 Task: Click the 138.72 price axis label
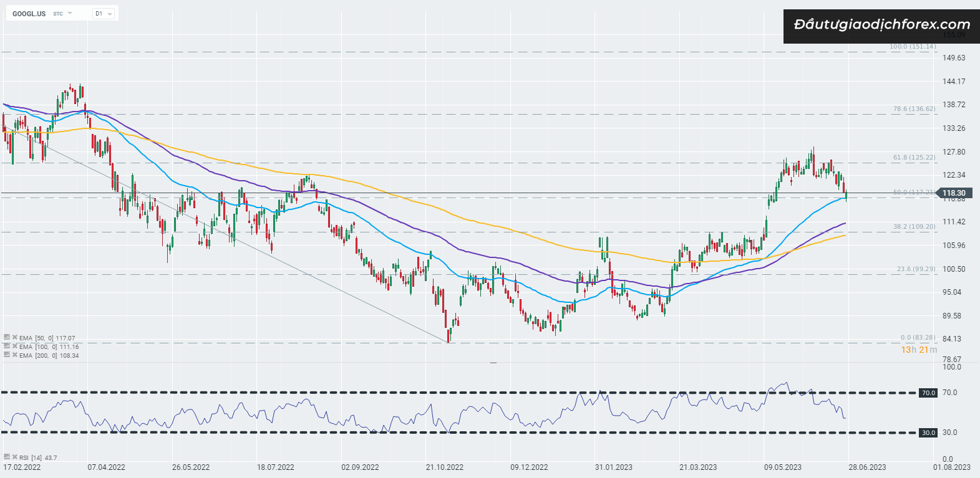[x=954, y=105]
